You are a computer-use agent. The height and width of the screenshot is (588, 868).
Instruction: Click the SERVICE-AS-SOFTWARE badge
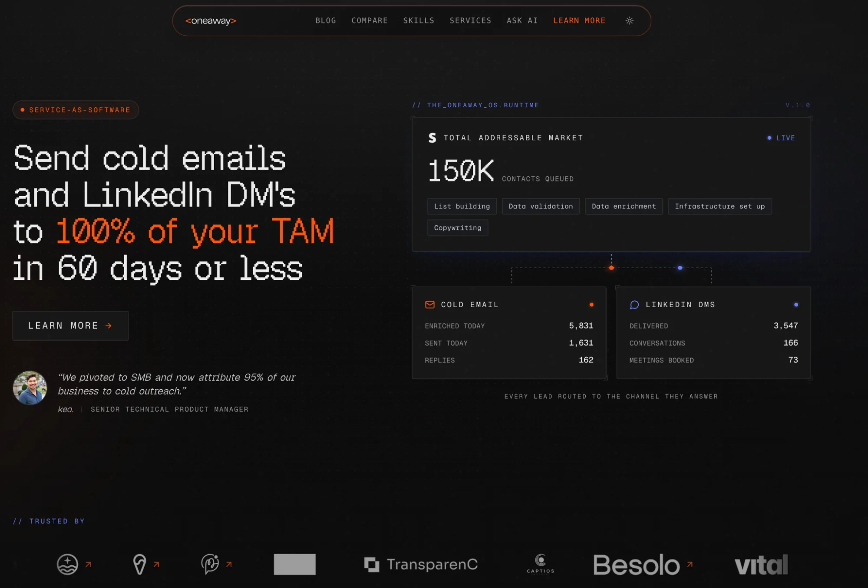click(76, 110)
